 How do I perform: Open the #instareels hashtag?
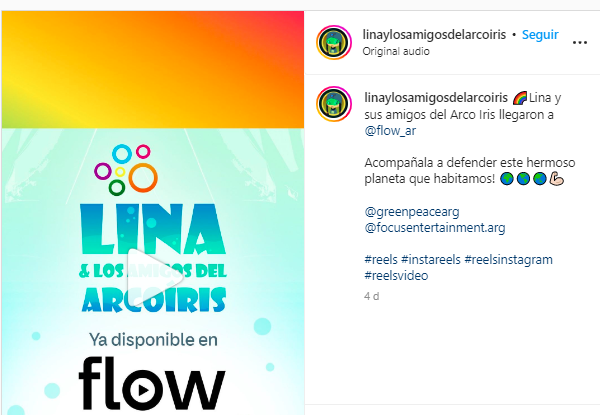pos(431,260)
